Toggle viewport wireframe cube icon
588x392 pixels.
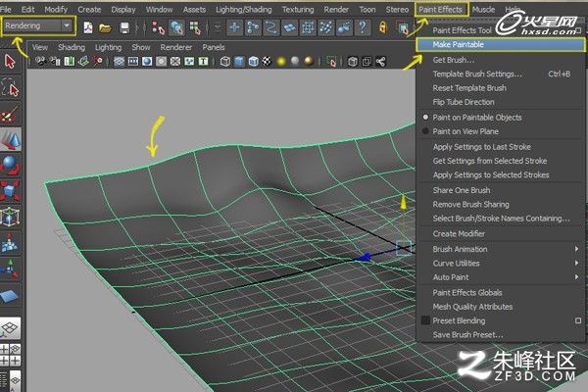point(225,61)
